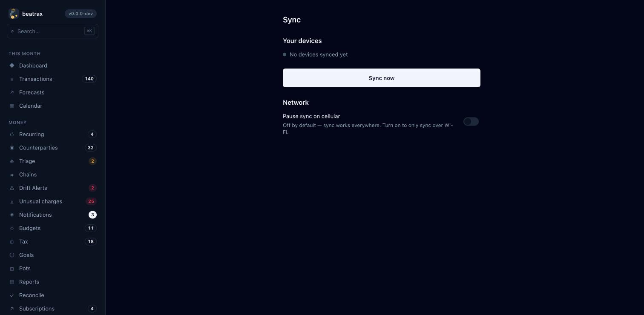Click 'No devices synced yet' text
The width and height of the screenshot is (644, 315).
click(319, 54)
